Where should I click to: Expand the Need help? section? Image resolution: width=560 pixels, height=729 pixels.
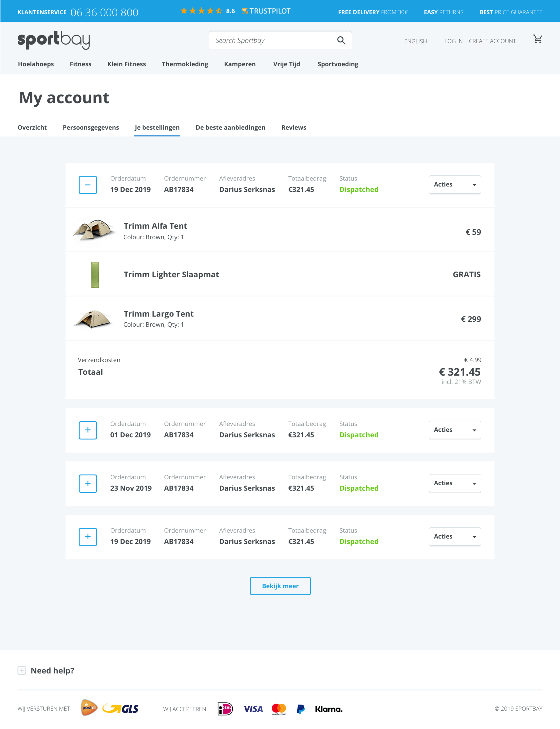click(22, 670)
